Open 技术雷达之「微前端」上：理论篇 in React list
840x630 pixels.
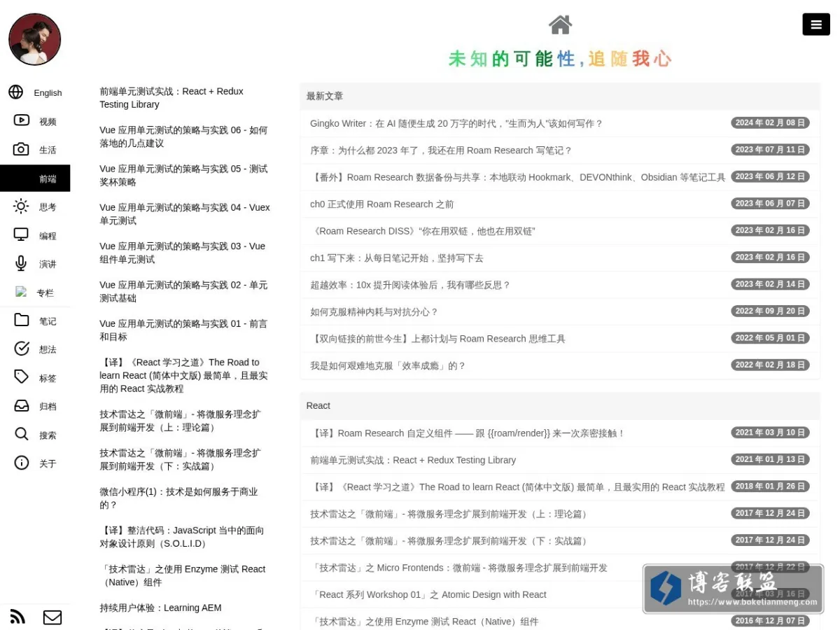coord(449,514)
